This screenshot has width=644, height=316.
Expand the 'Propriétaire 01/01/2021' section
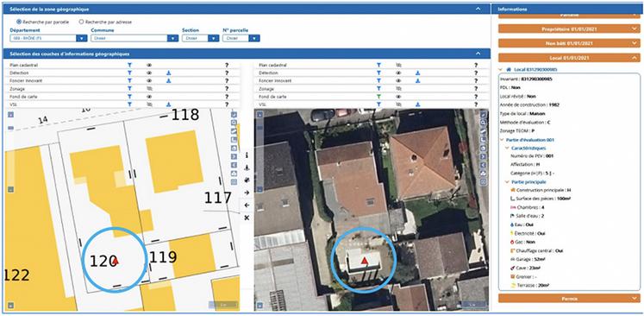569,29
